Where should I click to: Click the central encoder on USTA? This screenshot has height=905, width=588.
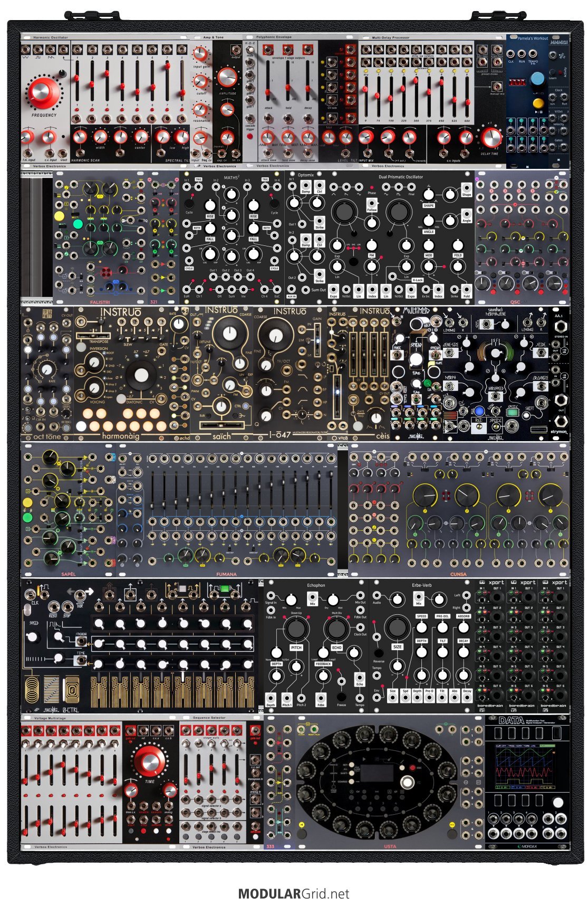click(x=407, y=782)
